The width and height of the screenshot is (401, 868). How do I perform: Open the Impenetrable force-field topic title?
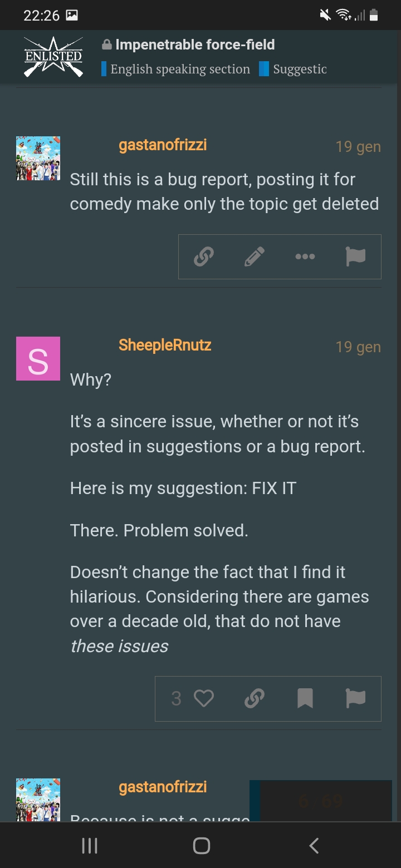pyautogui.click(x=195, y=45)
